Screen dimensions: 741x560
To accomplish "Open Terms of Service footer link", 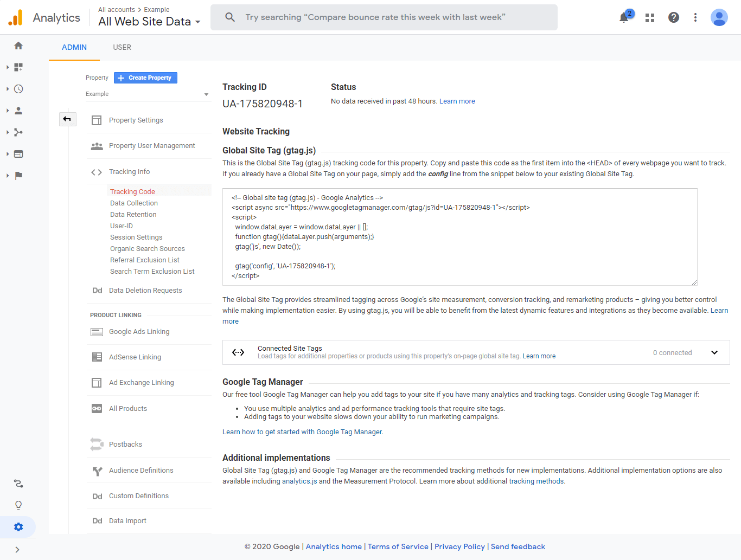I will tap(398, 546).
